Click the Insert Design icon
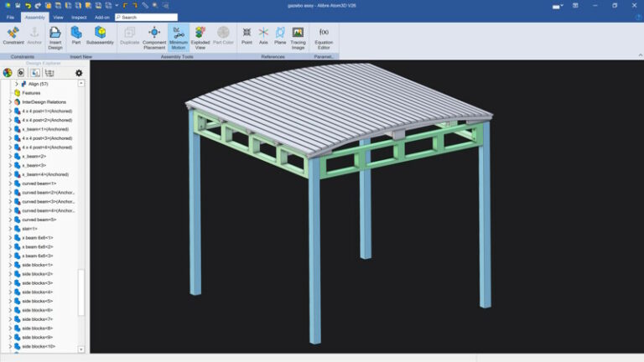 click(55, 38)
